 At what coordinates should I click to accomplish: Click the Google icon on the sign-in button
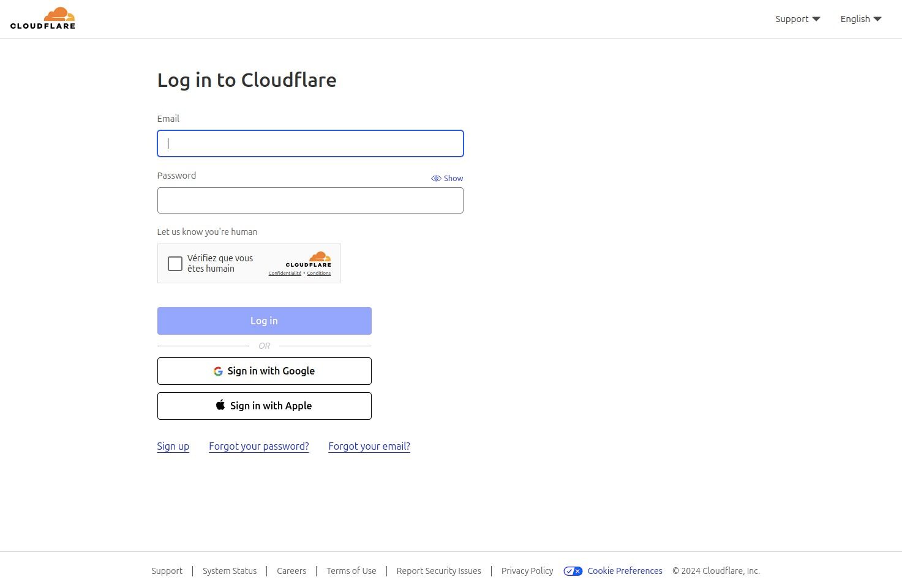[218, 371]
